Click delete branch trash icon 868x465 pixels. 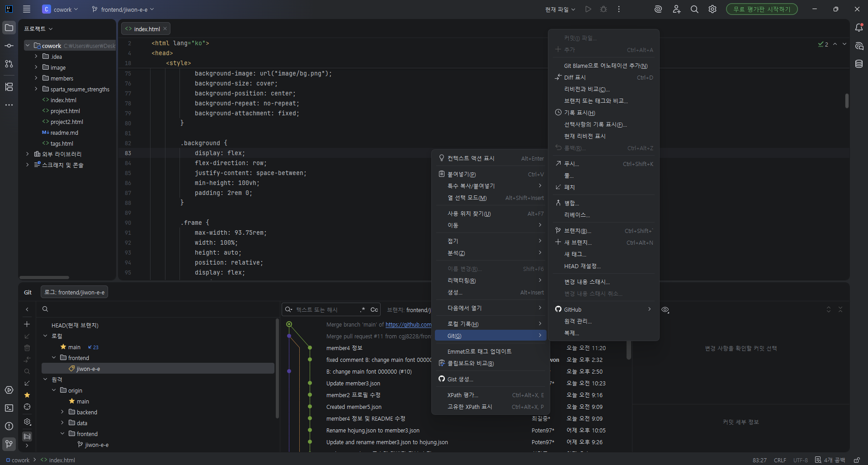click(x=27, y=348)
